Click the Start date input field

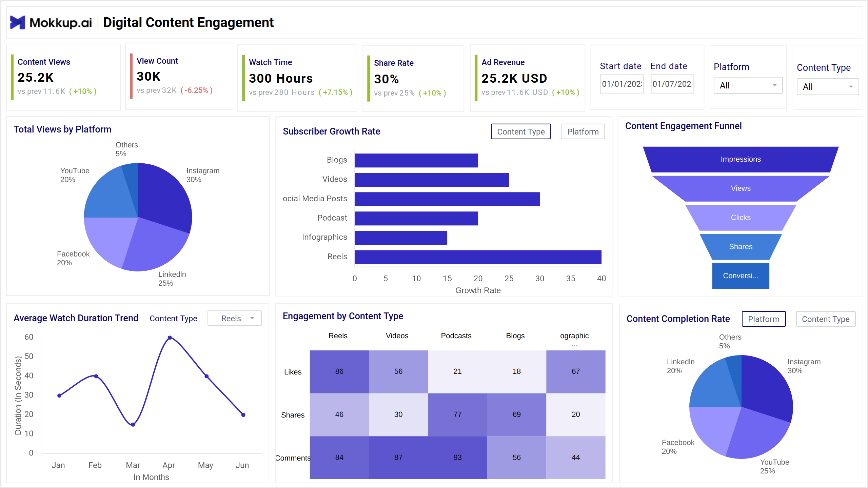[622, 84]
